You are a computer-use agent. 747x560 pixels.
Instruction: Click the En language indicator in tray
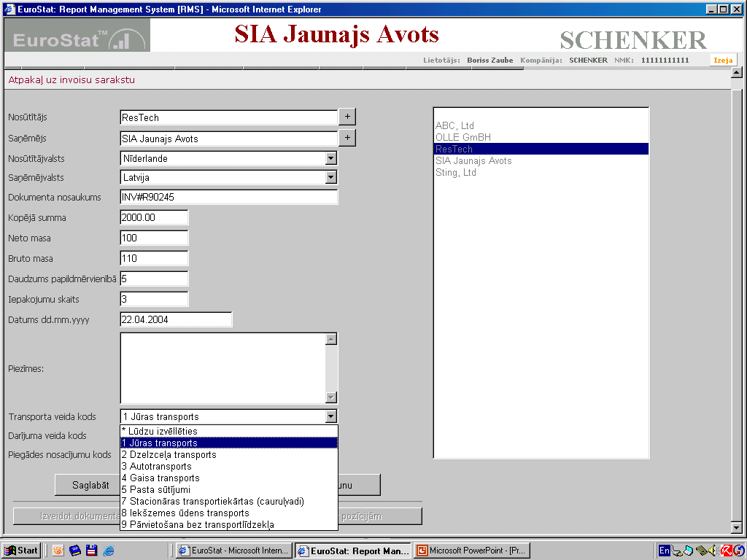[664, 551]
